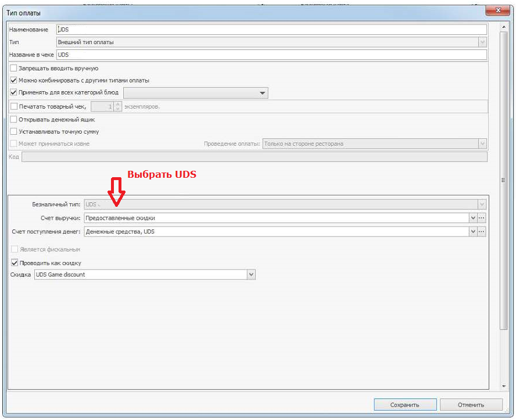Click Сохранить button
The height and width of the screenshot is (420, 516).
pyautogui.click(x=404, y=405)
